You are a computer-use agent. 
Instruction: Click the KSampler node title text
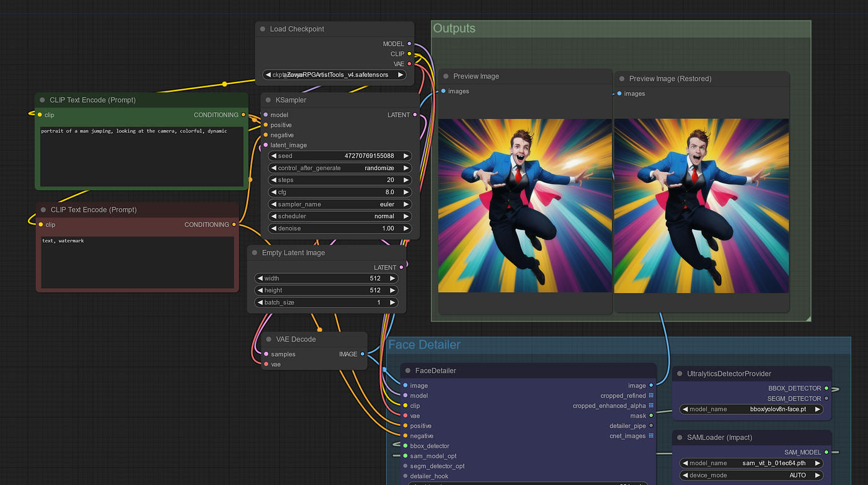click(x=291, y=100)
